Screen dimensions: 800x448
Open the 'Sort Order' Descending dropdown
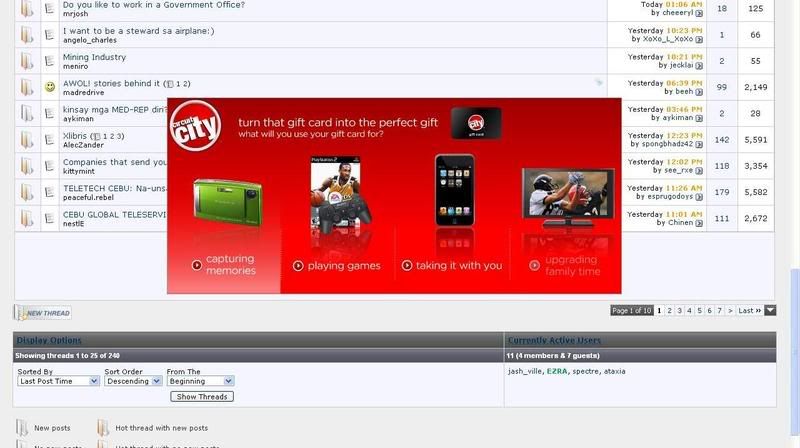133,381
